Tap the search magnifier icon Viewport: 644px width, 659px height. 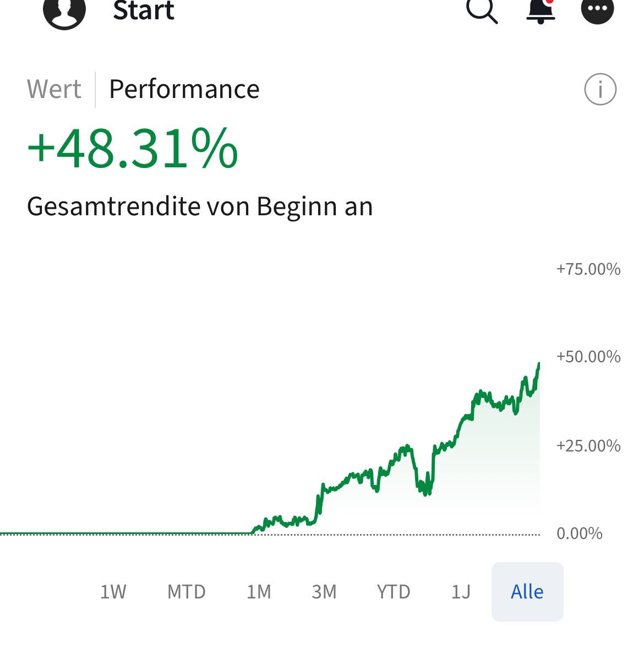point(482,10)
